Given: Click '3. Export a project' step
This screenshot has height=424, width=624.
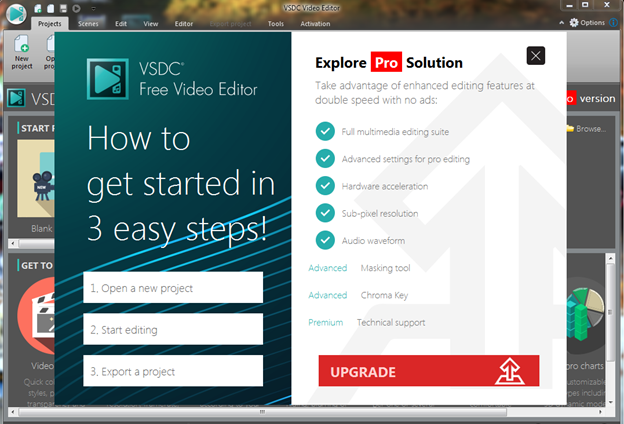Looking at the screenshot, I should pyautogui.click(x=173, y=371).
